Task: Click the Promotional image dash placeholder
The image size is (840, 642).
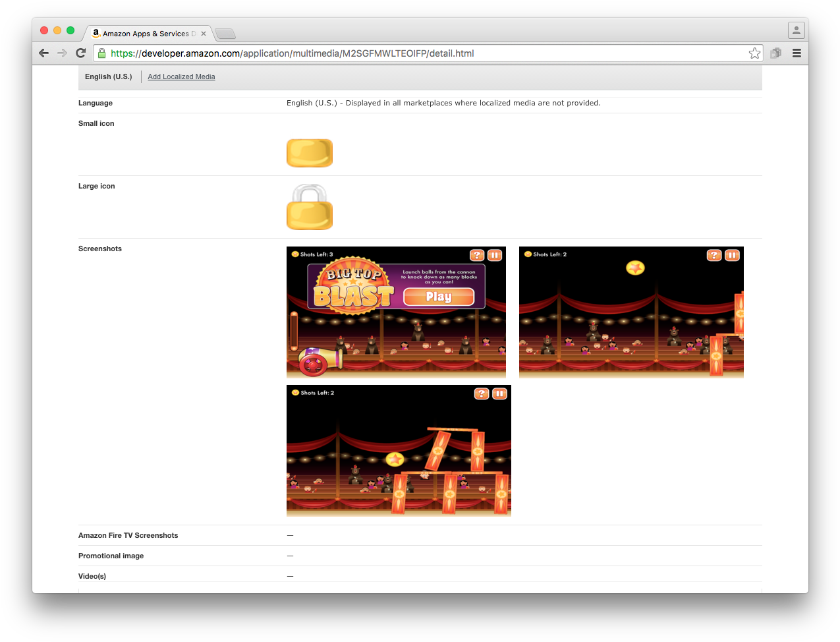Action: (290, 556)
